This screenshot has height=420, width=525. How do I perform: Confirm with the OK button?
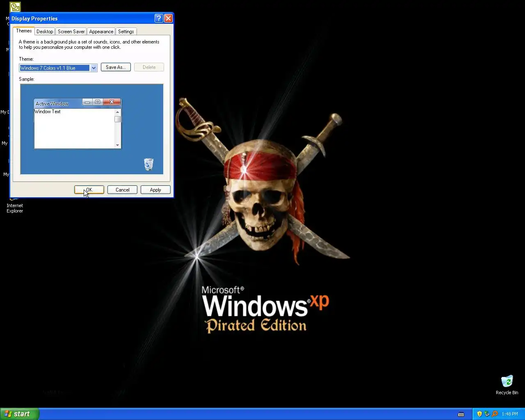pos(89,190)
